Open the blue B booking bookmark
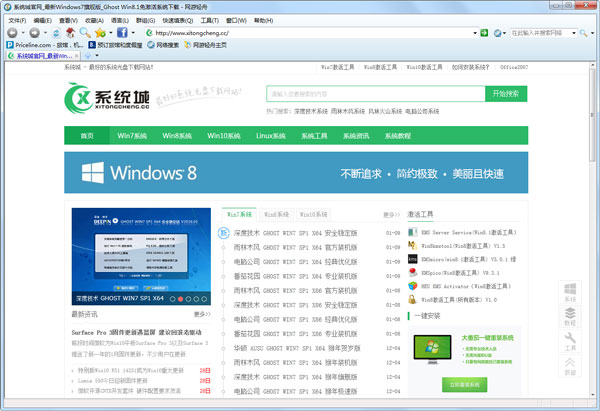The width and height of the screenshot is (600, 411). (x=115, y=45)
